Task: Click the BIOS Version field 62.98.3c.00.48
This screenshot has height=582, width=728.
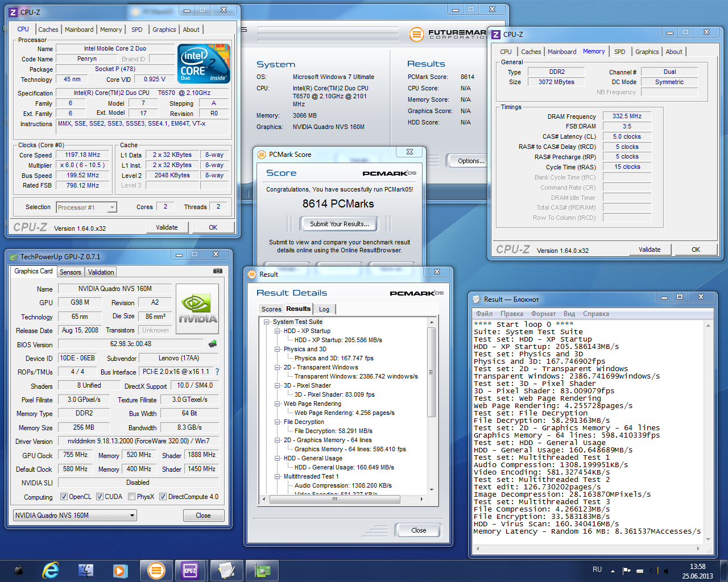Action: click(x=131, y=344)
